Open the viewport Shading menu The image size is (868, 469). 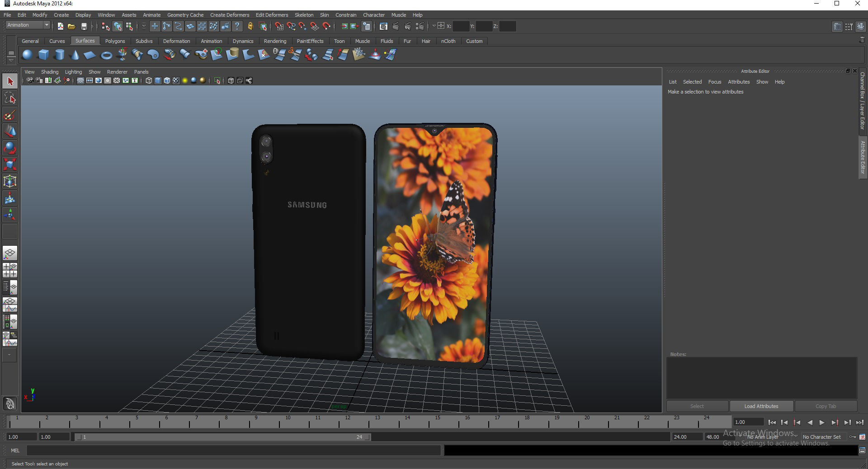click(x=50, y=72)
